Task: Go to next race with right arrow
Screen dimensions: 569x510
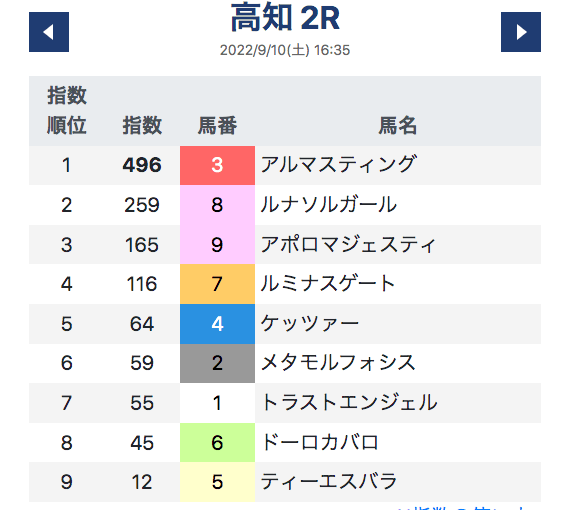Action: coord(521,32)
